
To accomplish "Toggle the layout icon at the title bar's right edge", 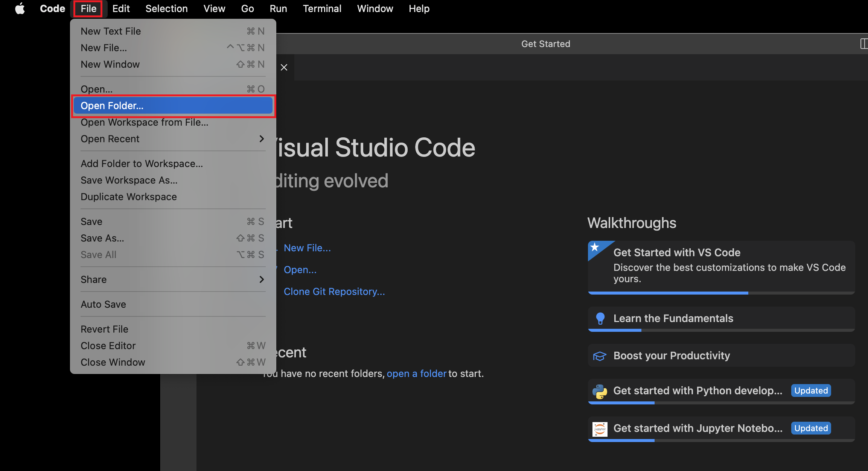I will pos(863,44).
